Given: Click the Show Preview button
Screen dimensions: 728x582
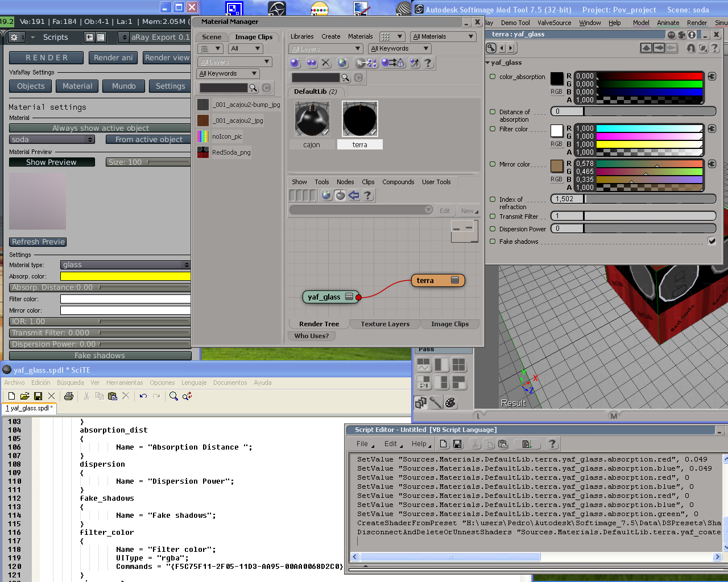Looking at the screenshot, I should click(x=51, y=162).
